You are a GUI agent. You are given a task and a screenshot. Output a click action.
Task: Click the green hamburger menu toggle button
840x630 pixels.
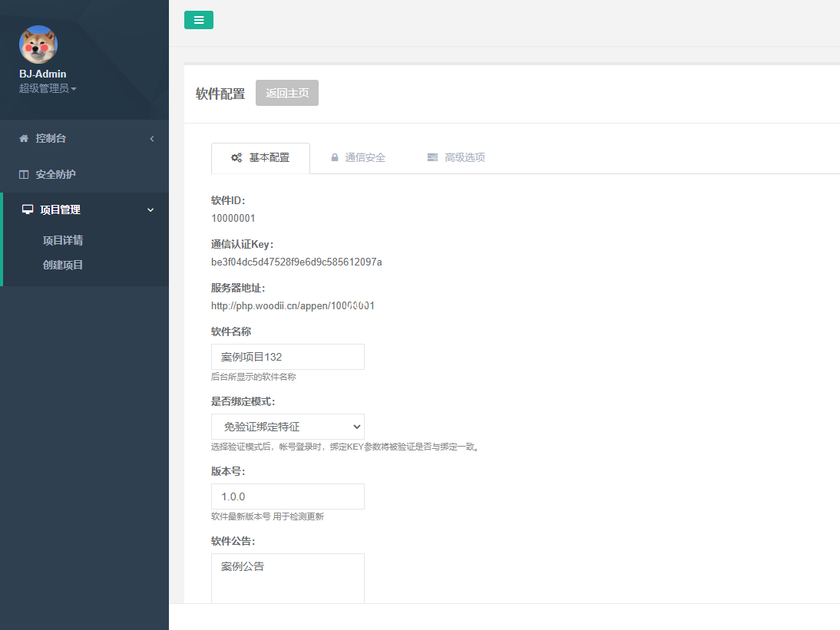(199, 20)
